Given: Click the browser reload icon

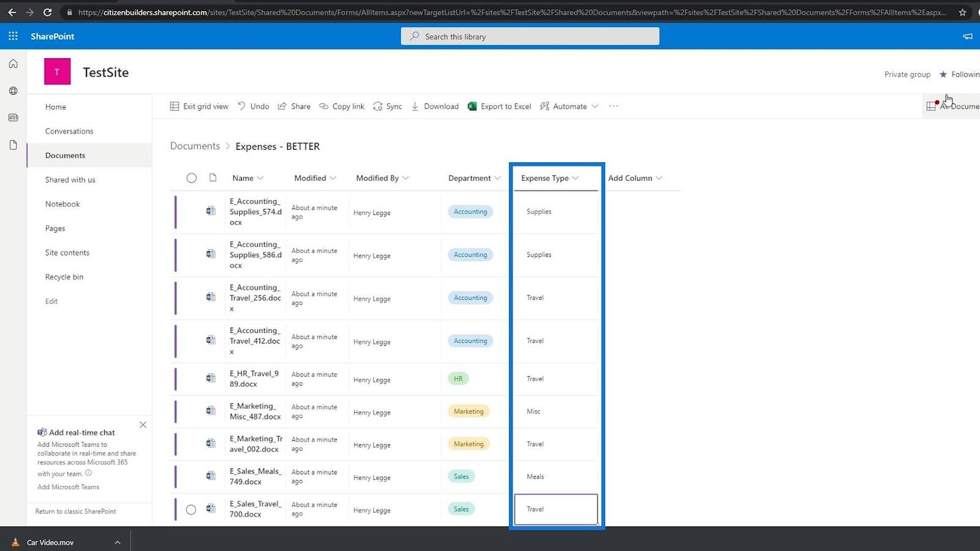Looking at the screenshot, I should 48,12.
